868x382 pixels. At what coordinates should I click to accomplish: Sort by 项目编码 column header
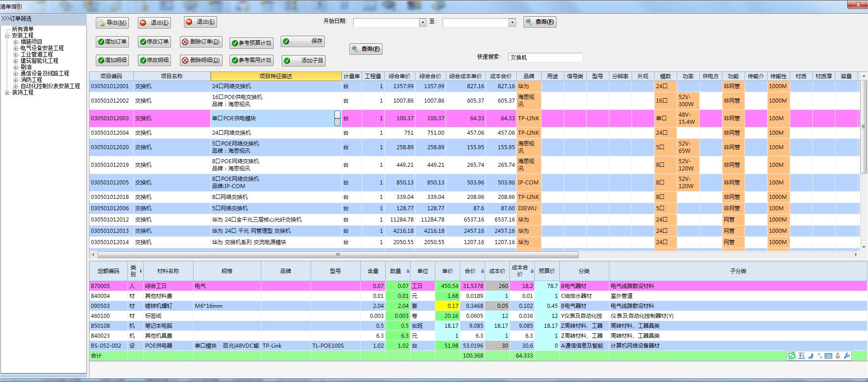(111, 76)
